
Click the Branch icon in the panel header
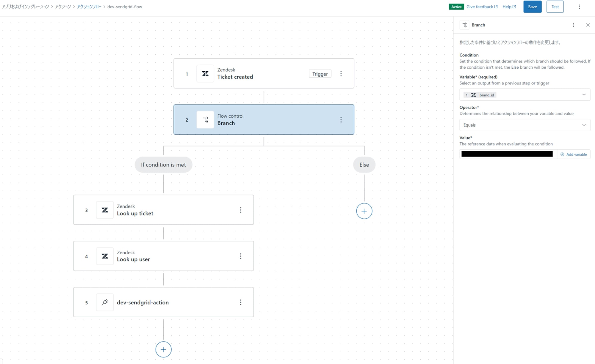464,25
